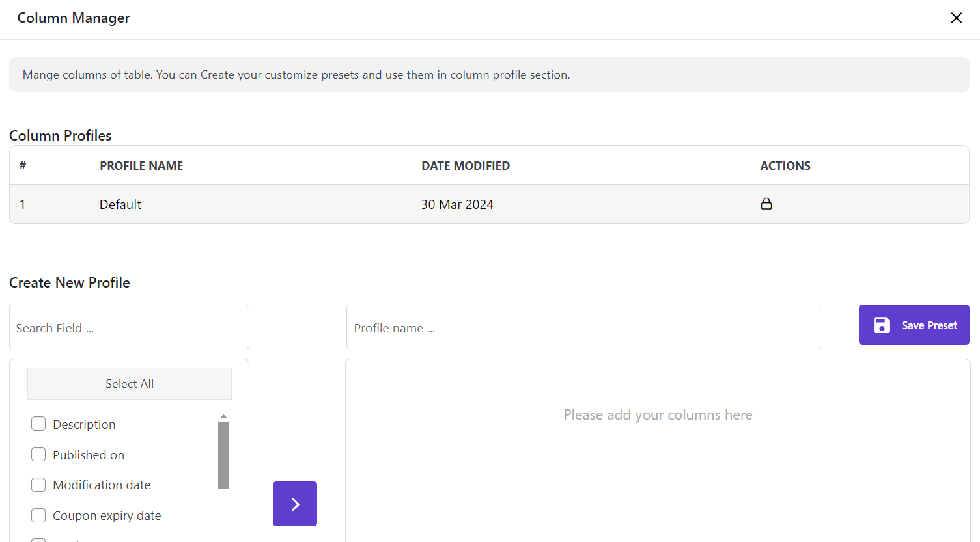Click the Save Preset button
Viewport: 980px width, 542px height.
tap(914, 325)
